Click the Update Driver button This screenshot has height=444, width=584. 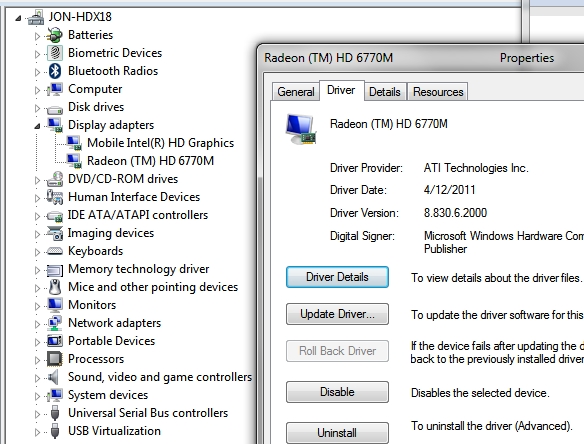click(337, 314)
